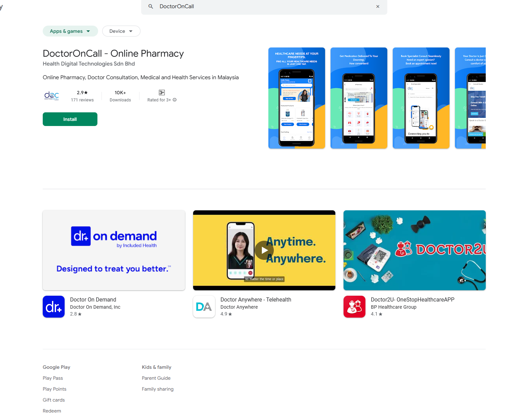Viewport: 523px width, 420px height.
Task: Open the Play Pass footer link
Action: pos(53,378)
